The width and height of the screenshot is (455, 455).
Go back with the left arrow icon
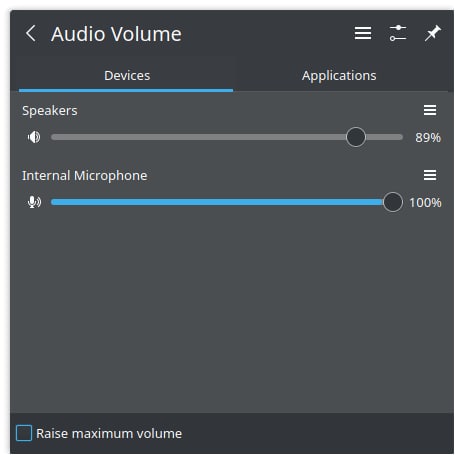[x=31, y=33]
